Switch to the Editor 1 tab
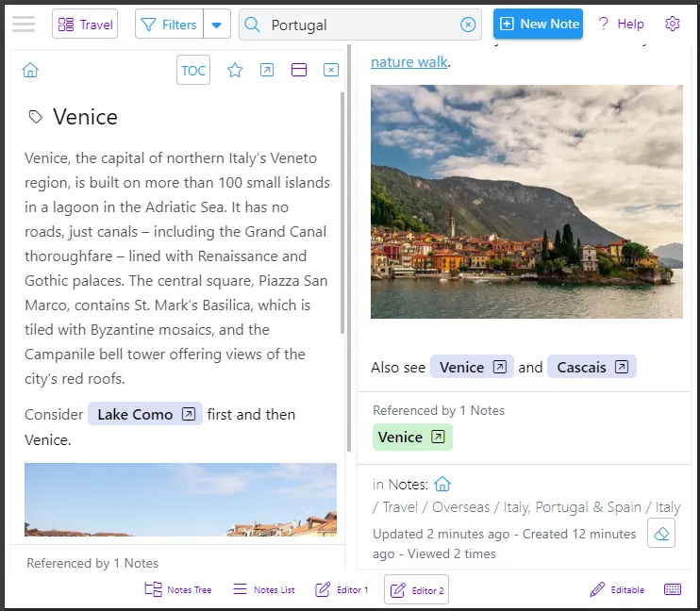700x611 pixels. (x=342, y=589)
